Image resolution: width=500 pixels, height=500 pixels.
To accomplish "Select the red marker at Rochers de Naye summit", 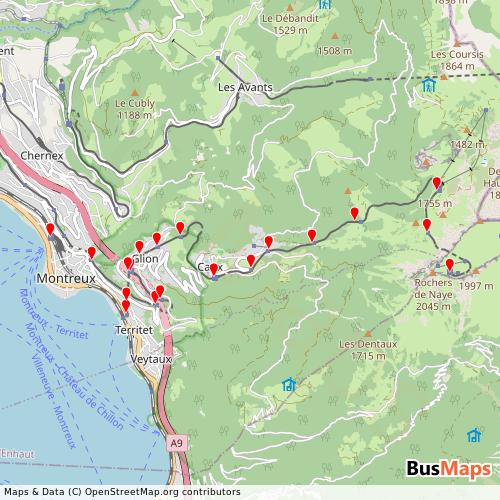I will point(450,266).
